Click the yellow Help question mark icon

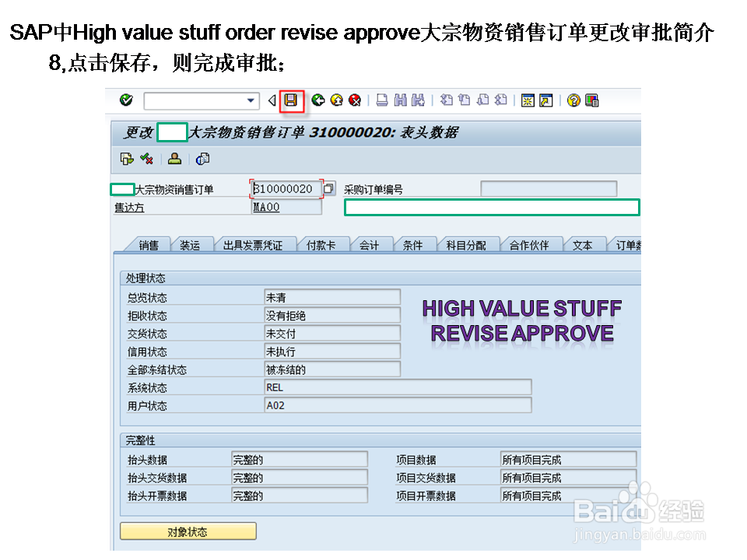point(573,100)
